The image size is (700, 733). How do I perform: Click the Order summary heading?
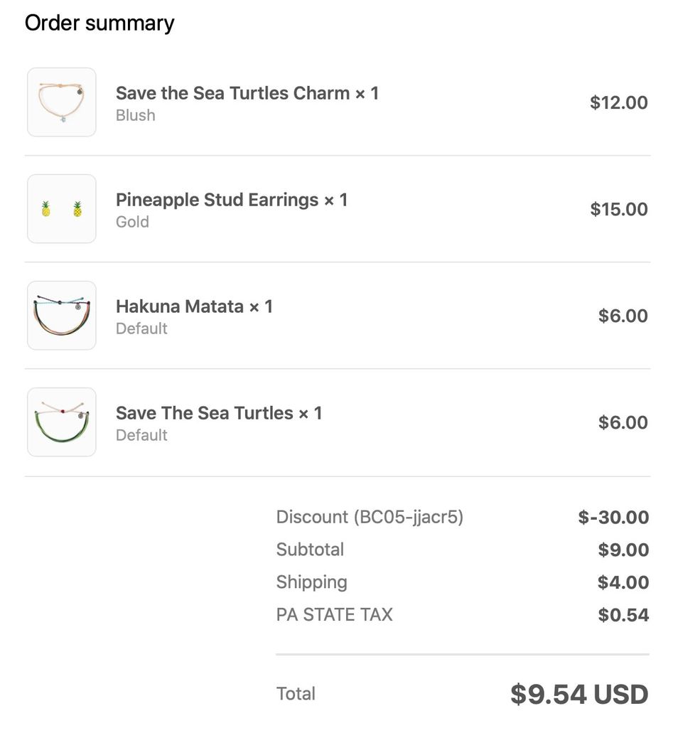click(x=99, y=23)
